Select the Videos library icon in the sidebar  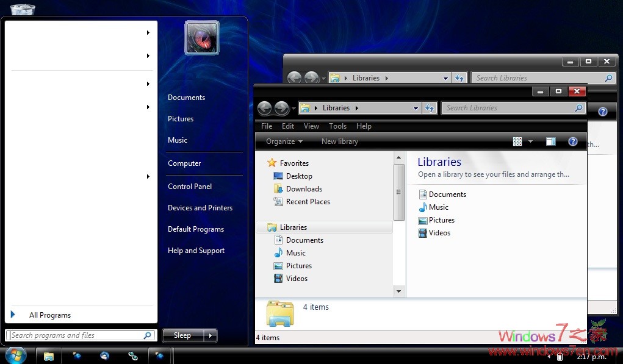click(x=280, y=278)
